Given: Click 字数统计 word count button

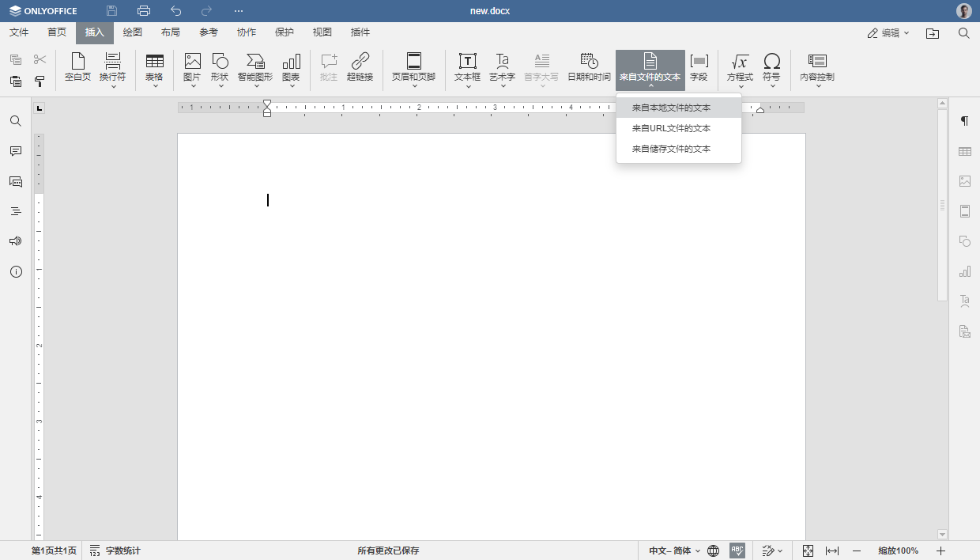Looking at the screenshot, I should coord(115,551).
